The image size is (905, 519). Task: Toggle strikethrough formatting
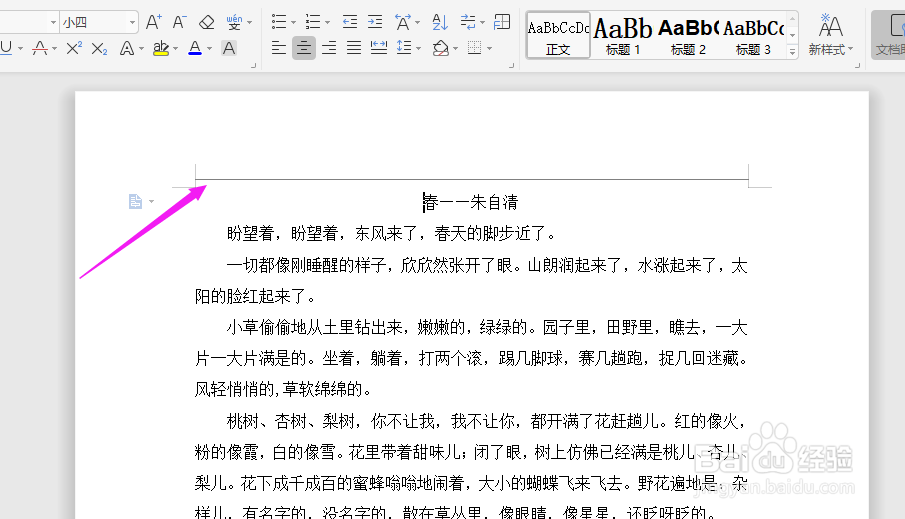tap(40, 48)
